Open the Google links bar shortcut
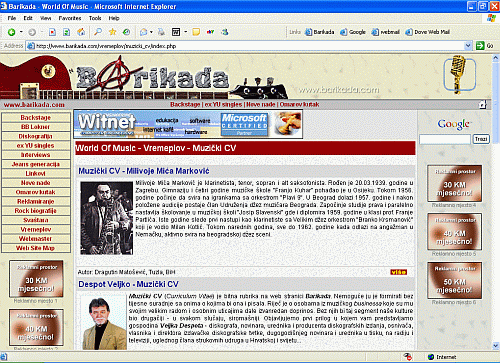Image resolution: width=500 pixels, height=363 pixels. tap(353, 32)
